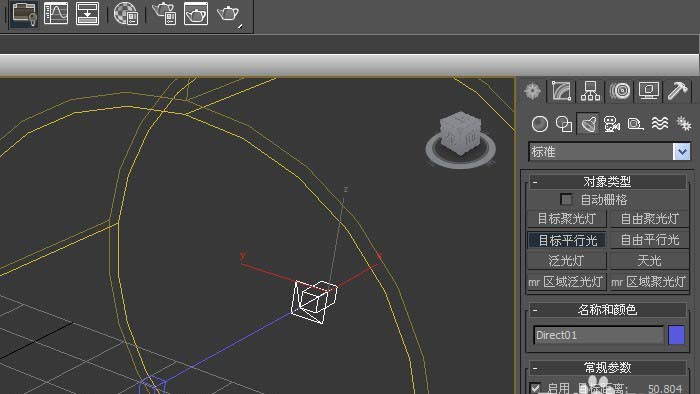Switch to the Motion panel tab
The height and width of the screenshot is (394, 700).
620,91
